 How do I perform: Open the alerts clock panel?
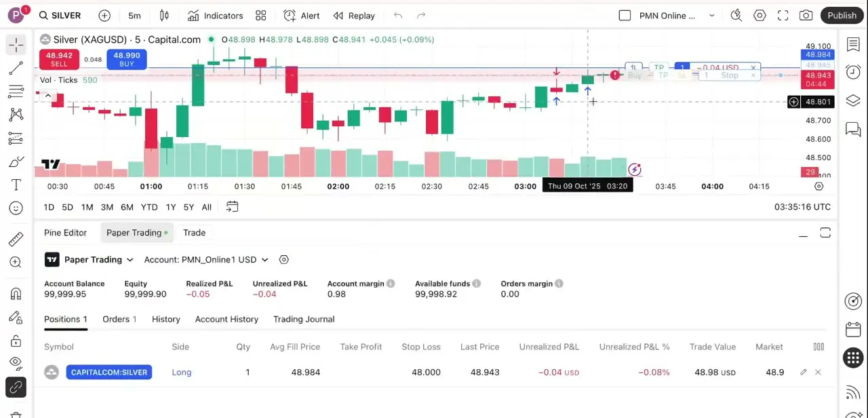pos(853,72)
